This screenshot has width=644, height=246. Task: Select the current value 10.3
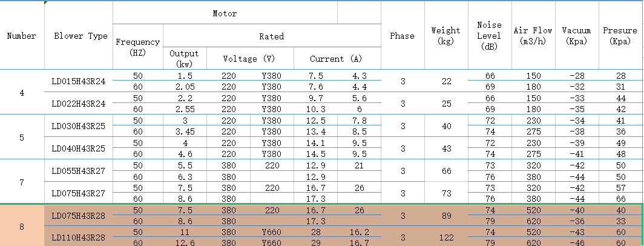316,109
